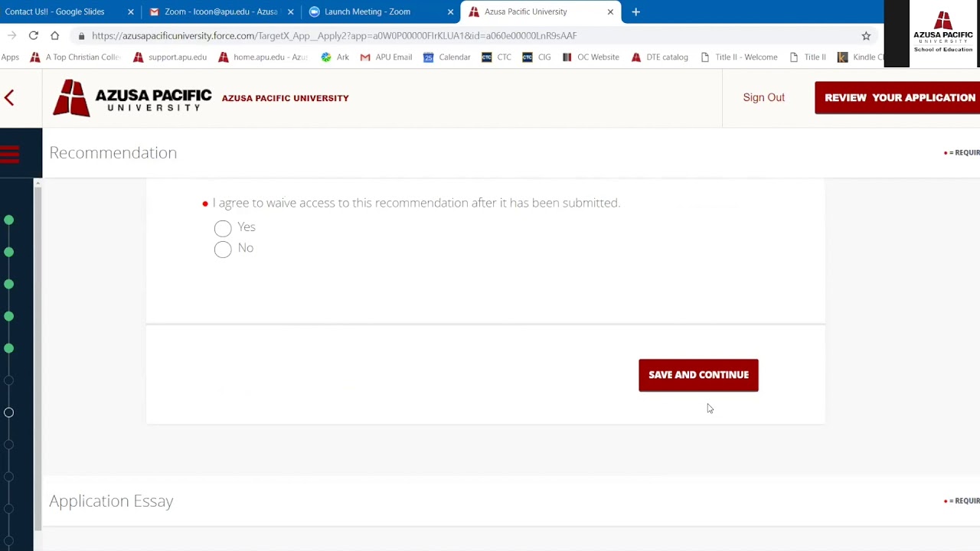Click the current hollow progress step circle
980x551 pixels.
[x=8, y=412]
